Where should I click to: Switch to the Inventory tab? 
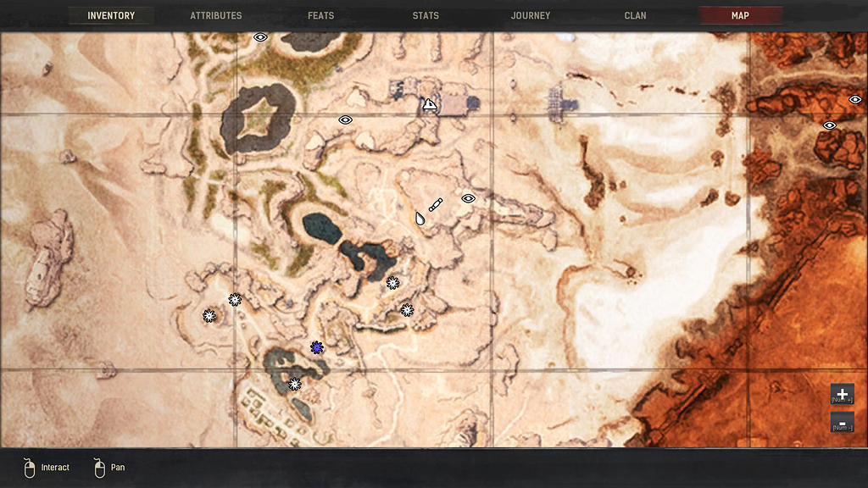(111, 14)
